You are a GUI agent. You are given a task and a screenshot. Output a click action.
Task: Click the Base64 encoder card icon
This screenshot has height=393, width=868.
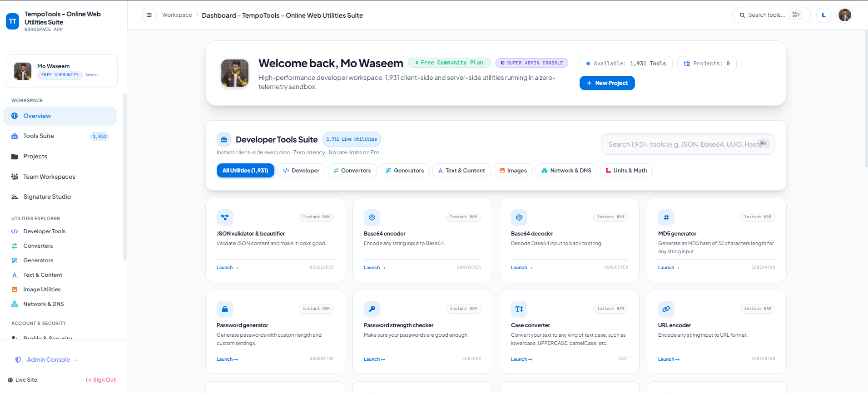[372, 217]
